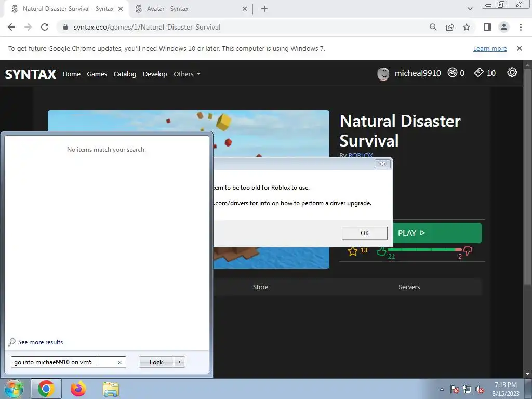The height and width of the screenshot is (399, 532).
Task: Click the Robux currency icon
Action: [x=453, y=72]
